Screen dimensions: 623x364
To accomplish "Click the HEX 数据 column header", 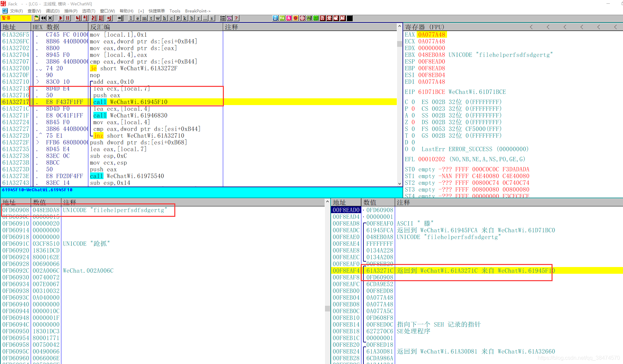I will click(x=60, y=27).
